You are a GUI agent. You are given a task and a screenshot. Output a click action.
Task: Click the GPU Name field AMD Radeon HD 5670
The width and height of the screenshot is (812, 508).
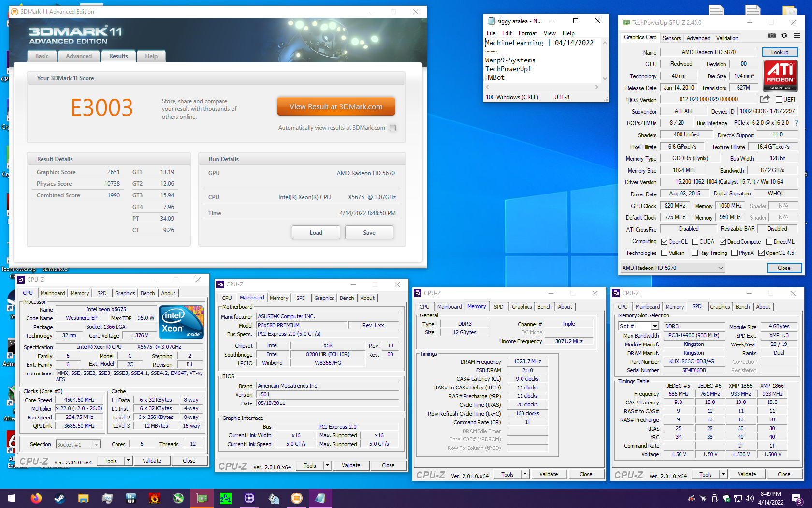tap(709, 52)
